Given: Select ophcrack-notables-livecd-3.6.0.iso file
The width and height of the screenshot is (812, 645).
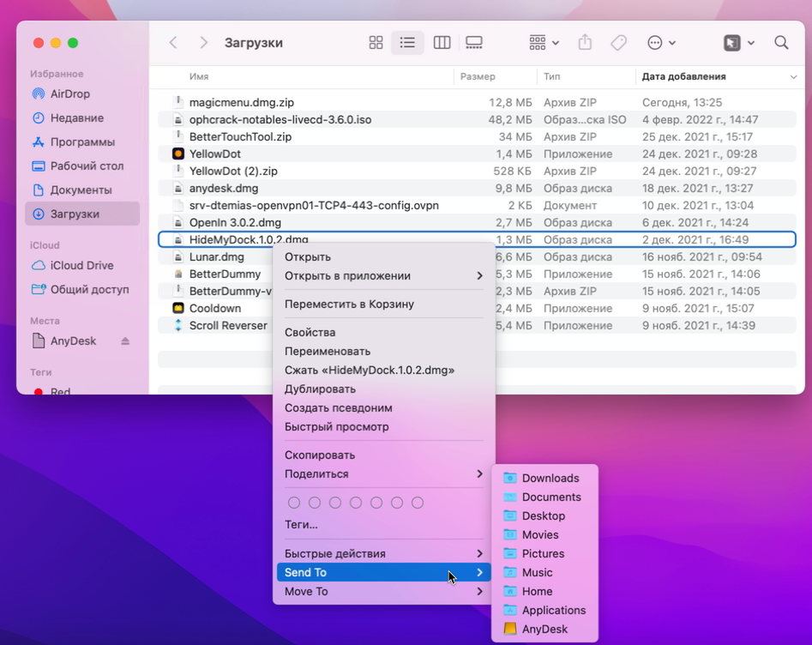Looking at the screenshot, I should tap(477, 120).
